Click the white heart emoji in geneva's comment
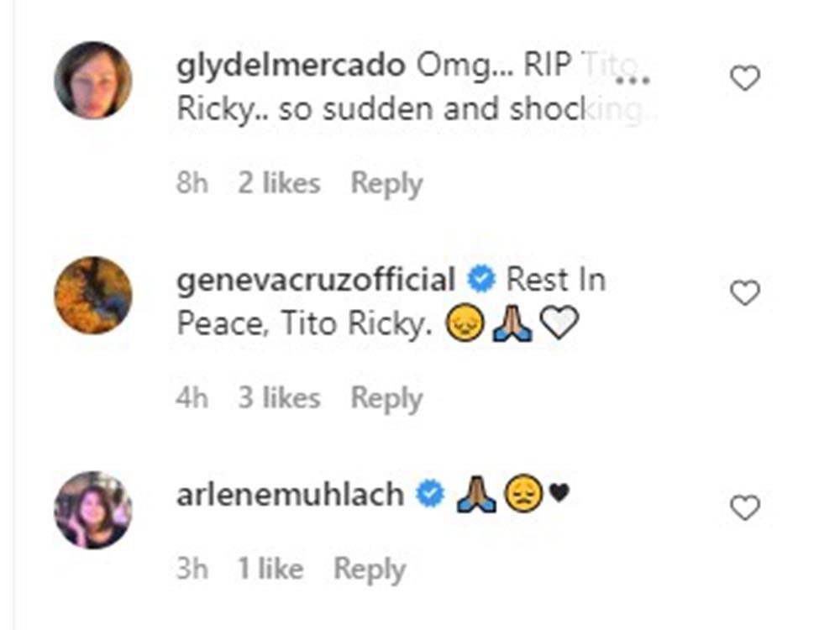This screenshot has width=840, height=630. 559,322
